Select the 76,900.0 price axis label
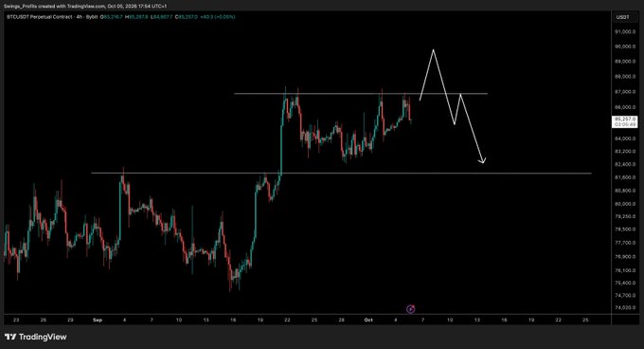644x349 pixels. click(x=625, y=256)
